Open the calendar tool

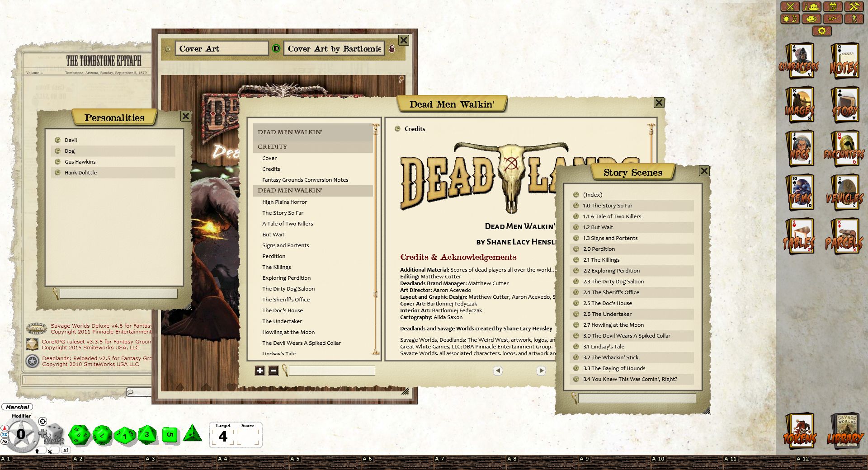(833, 7)
